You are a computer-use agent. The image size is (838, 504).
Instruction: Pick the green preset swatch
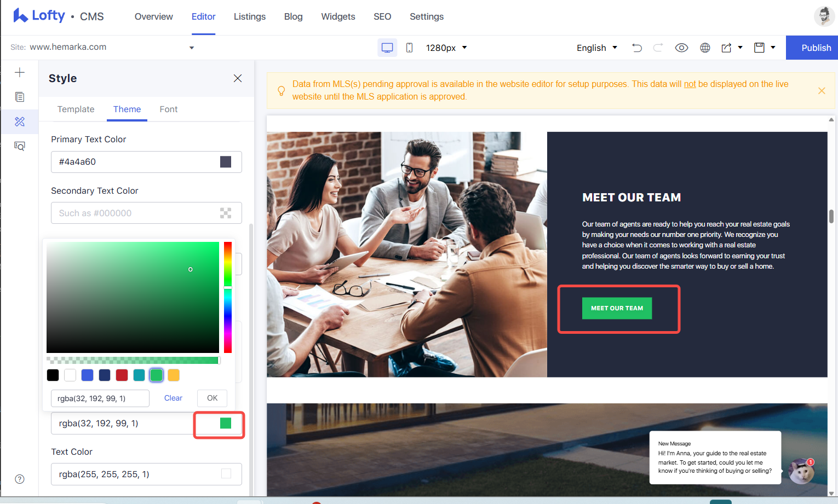[156, 375]
